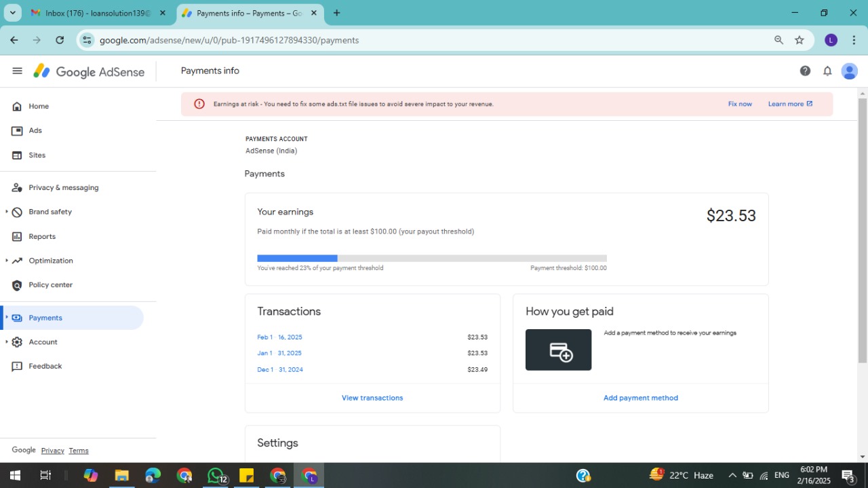868x488 pixels.
Task: Open the notifications bell
Action: point(827,71)
